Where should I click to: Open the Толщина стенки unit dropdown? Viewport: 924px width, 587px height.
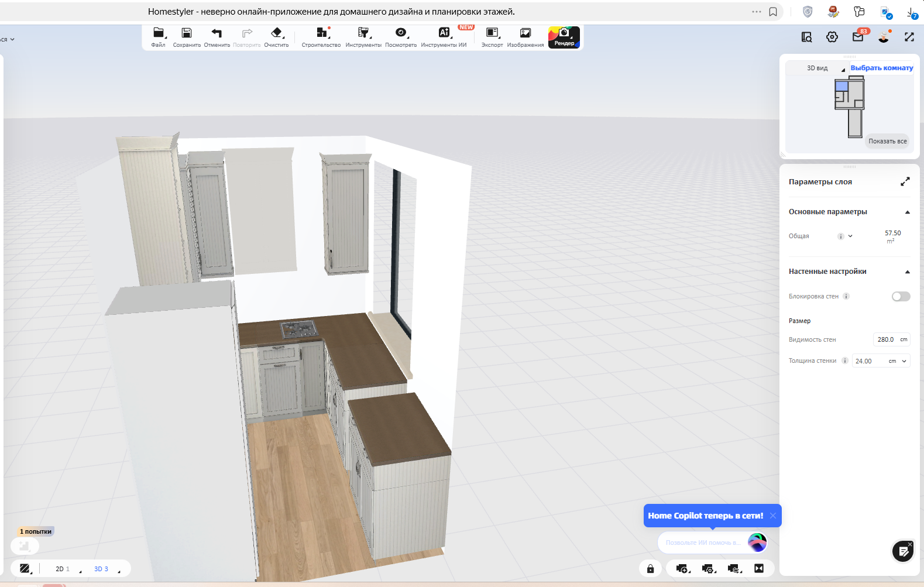[904, 361]
